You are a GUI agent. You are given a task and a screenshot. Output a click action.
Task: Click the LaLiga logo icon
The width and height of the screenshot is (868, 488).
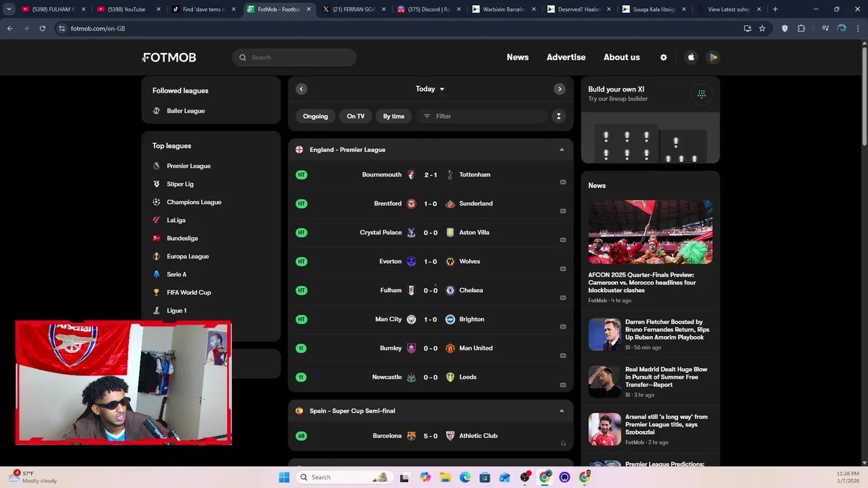(x=157, y=220)
